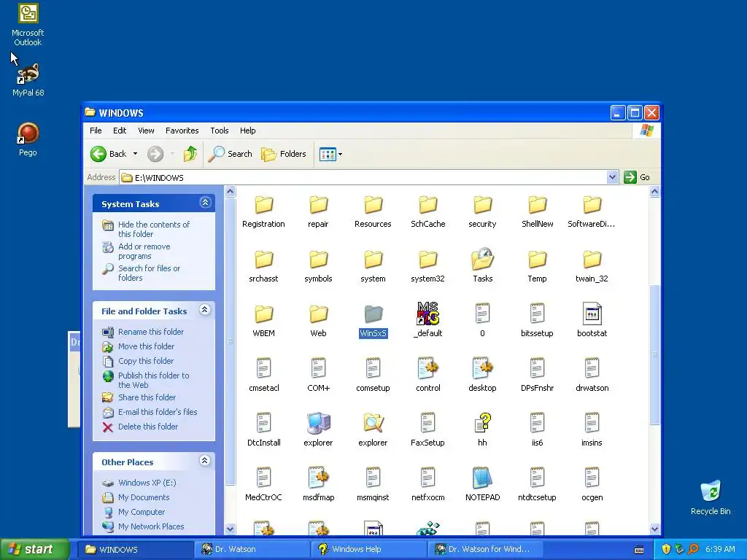Screen dimensions: 747x560
Task: Click Search for files or folders link
Action: [149, 273]
